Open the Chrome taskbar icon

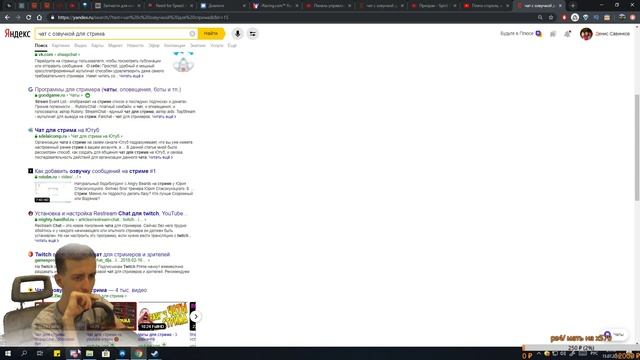click(138, 353)
